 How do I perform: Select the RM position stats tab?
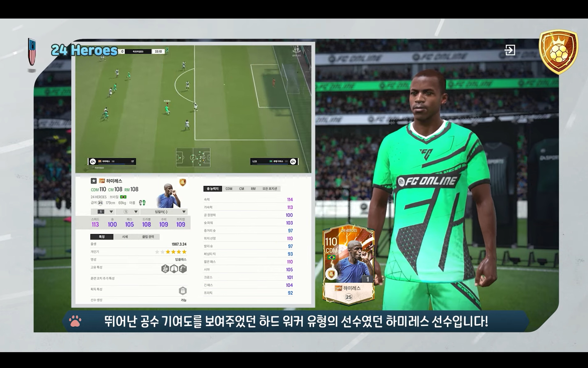tap(253, 189)
